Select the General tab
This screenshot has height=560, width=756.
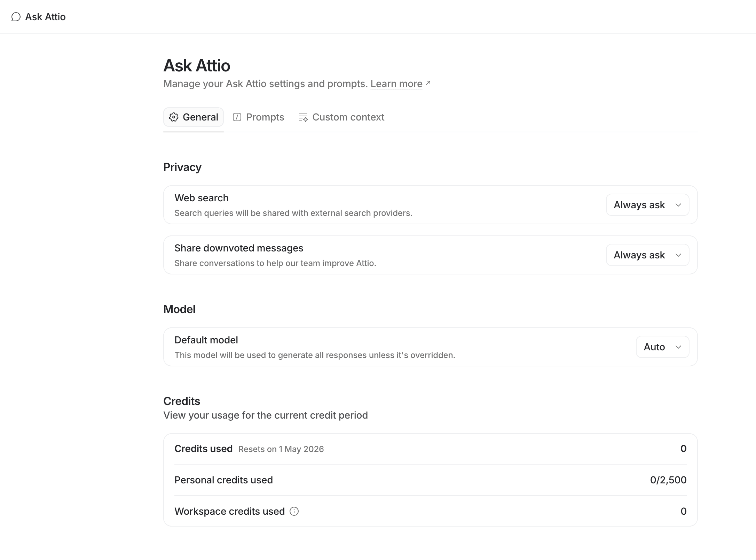pos(194,117)
